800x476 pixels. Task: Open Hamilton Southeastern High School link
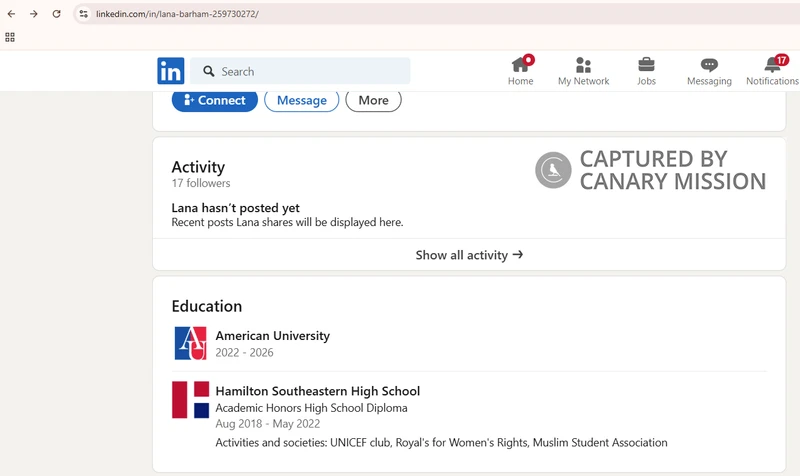[x=317, y=391]
